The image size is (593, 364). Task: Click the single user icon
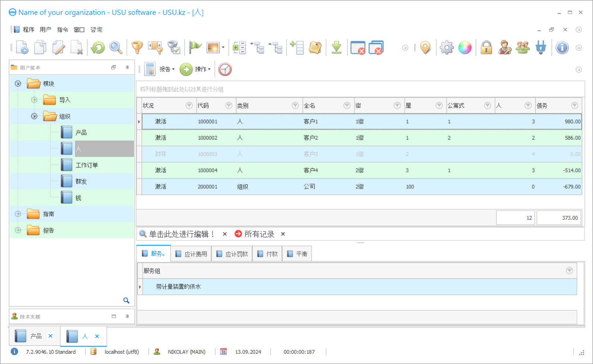coord(504,48)
